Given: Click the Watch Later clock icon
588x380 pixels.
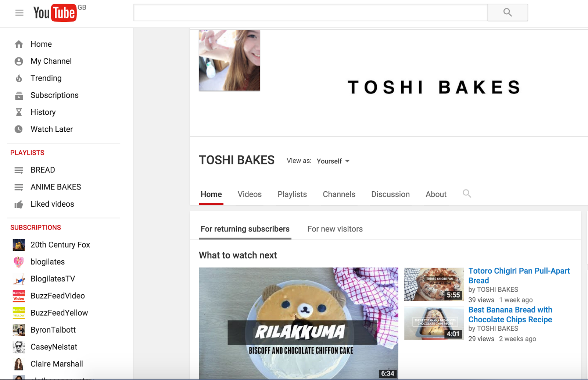Looking at the screenshot, I should (x=19, y=129).
